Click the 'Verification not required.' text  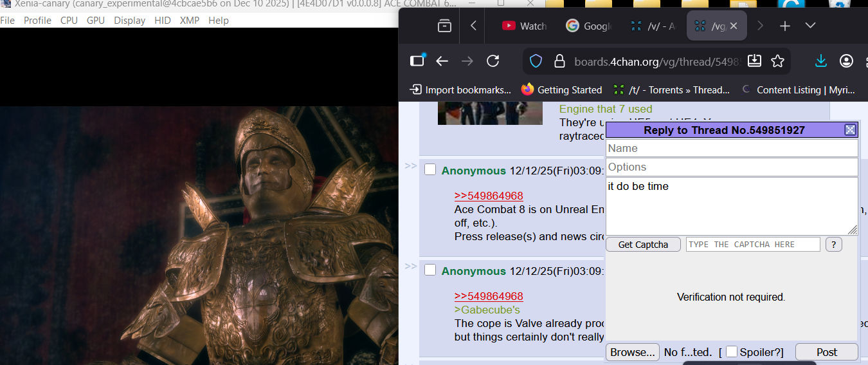pyautogui.click(x=731, y=297)
